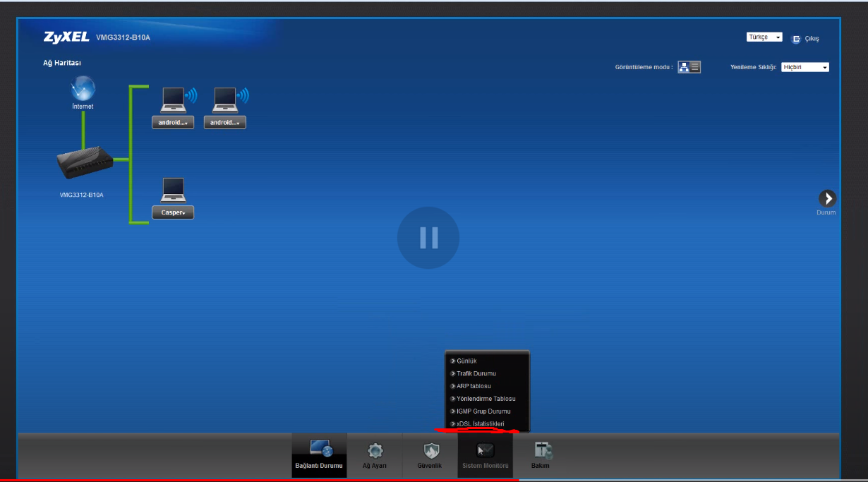The image size is (868, 482).
Task: Click the right android wireless laptop icon
Action: click(x=227, y=101)
